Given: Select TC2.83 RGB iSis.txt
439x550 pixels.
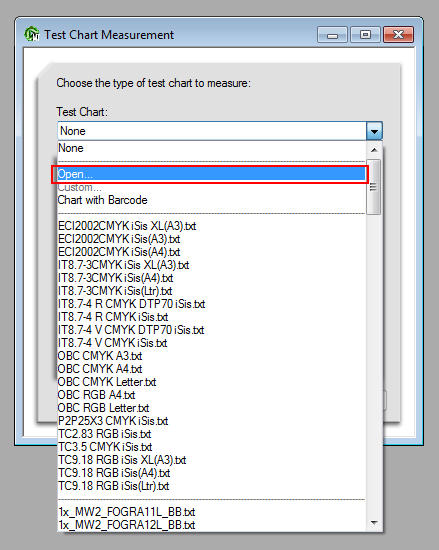Looking at the screenshot, I should 211,434.
